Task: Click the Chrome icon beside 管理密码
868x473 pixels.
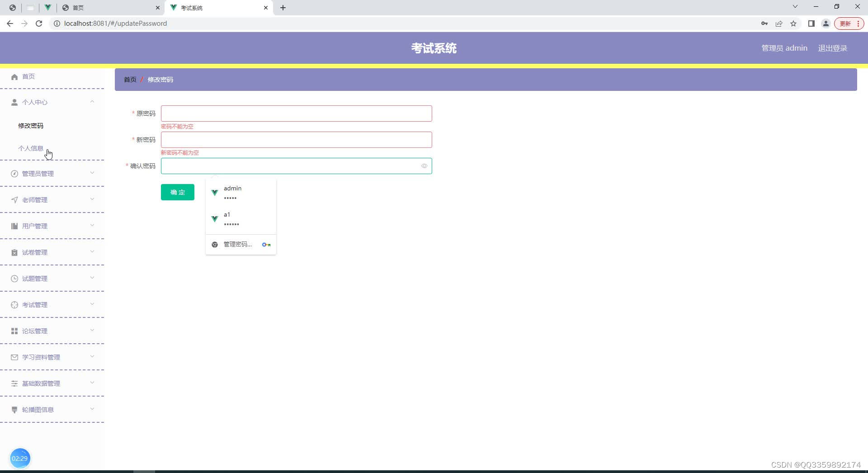Action: pos(215,245)
